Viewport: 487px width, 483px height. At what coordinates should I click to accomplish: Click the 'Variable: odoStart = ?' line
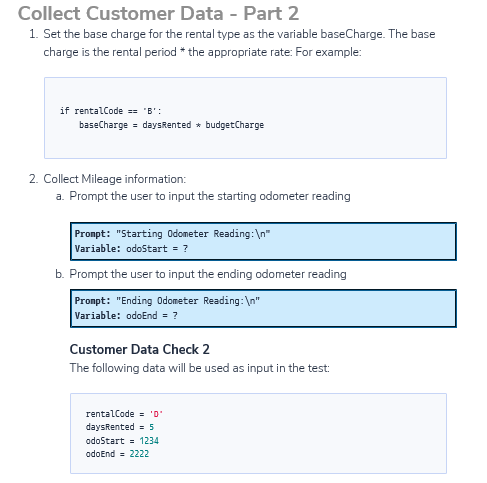131,249
